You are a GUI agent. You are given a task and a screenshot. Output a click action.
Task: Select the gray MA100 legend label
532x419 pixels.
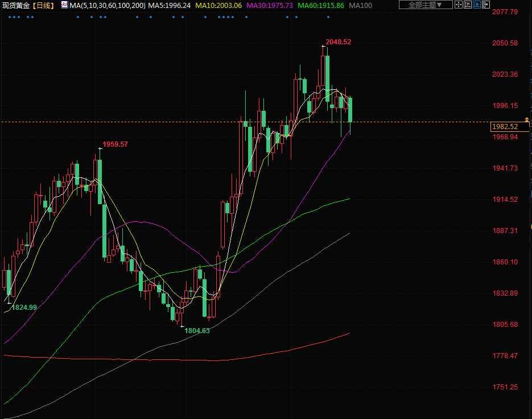pyautogui.click(x=361, y=5)
